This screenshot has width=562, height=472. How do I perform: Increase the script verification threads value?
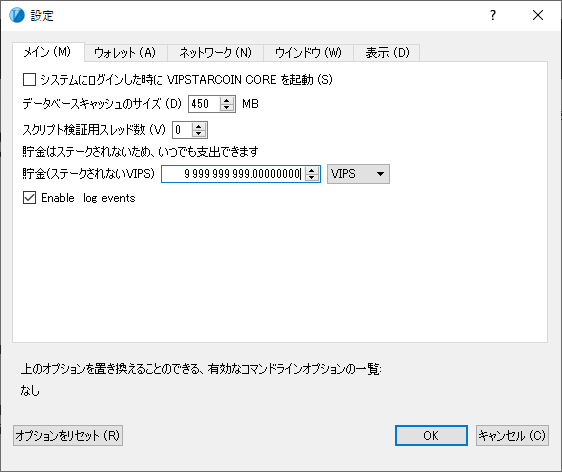click(x=199, y=127)
